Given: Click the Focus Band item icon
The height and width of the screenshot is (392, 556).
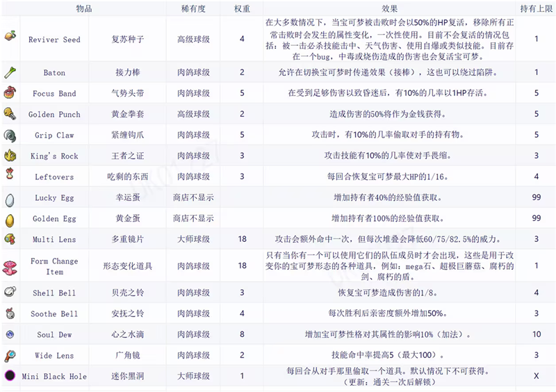Looking at the screenshot, I should click(10, 92).
